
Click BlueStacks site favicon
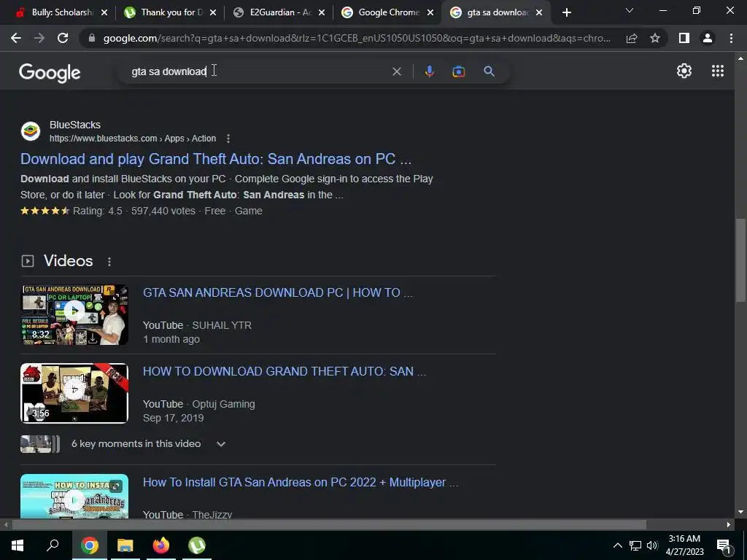tap(31, 131)
